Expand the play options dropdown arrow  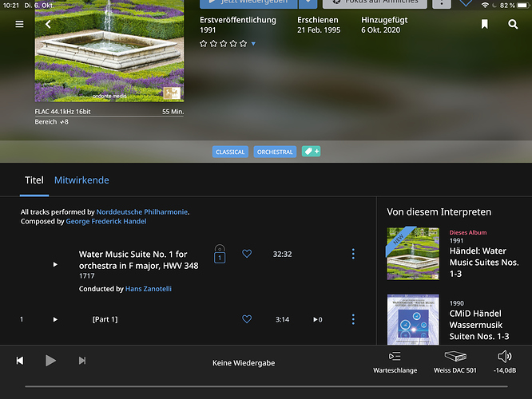point(308,3)
